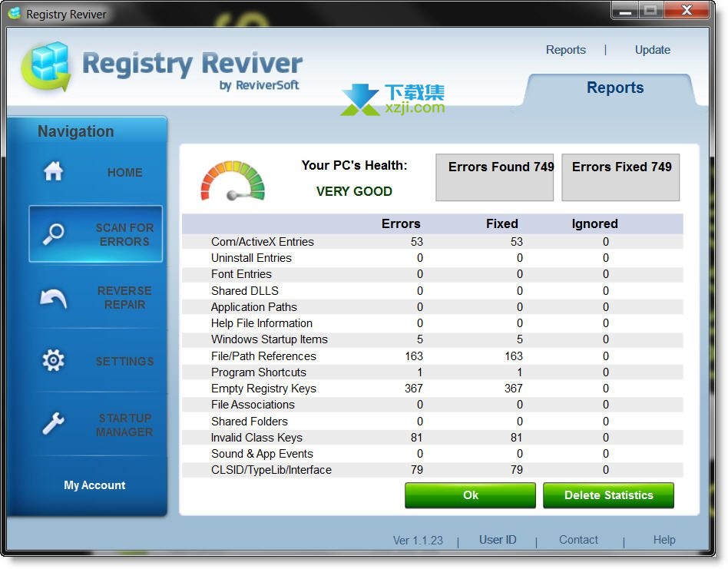
Task: Click the Reports link at top
Action: pyautogui.click(x=565, y=50)
